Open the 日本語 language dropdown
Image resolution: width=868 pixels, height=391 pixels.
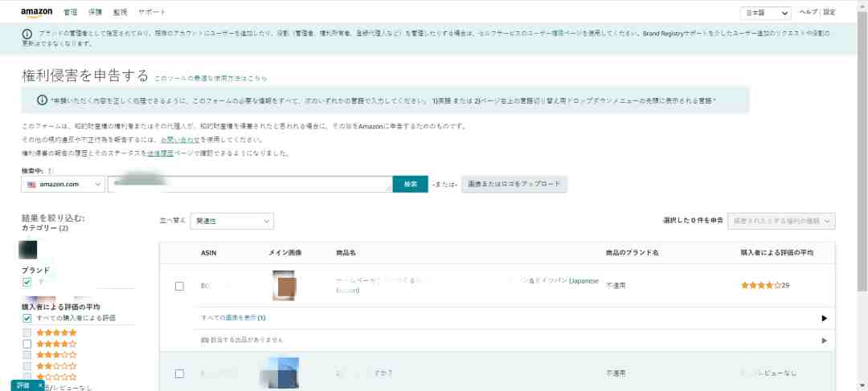pos(766,14)
